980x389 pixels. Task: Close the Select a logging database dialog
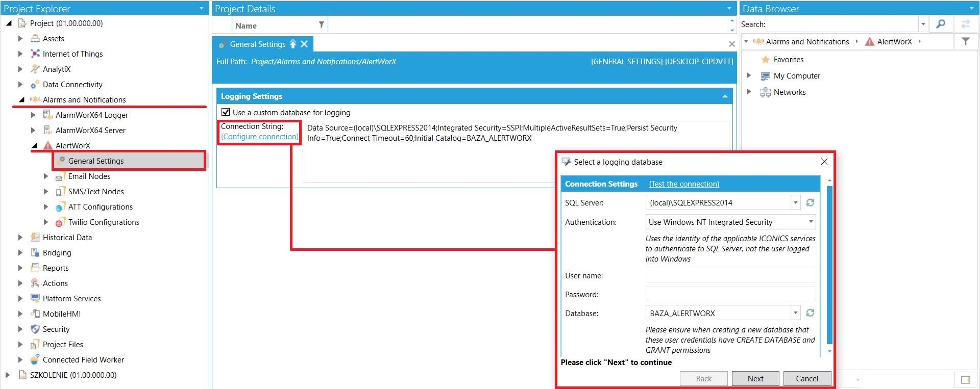coord(824,162)
